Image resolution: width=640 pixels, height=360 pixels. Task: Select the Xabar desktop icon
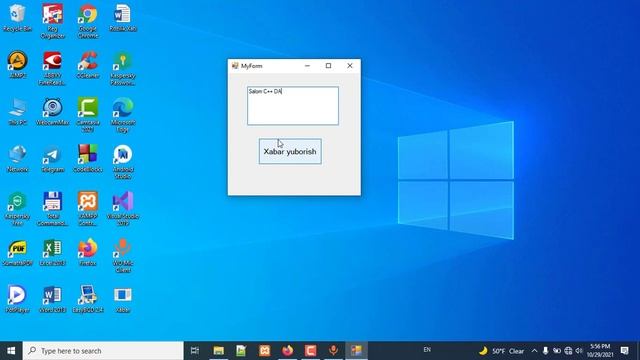tap(123, 299)
